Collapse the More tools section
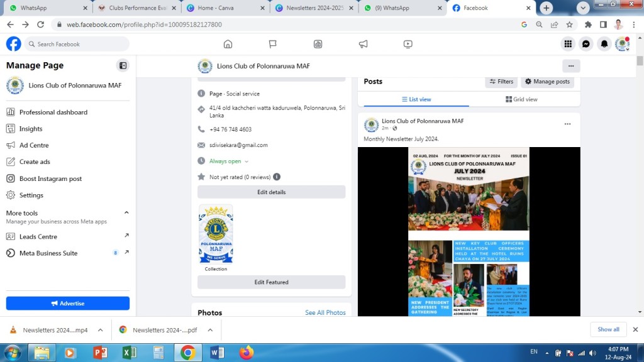 pyautogui.click(x=126, y=212)
